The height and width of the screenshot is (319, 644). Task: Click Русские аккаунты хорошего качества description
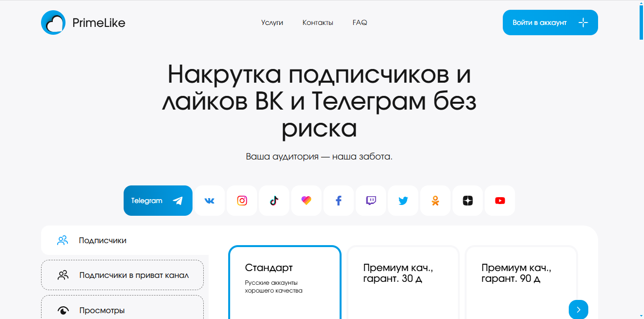coord(274,287)
